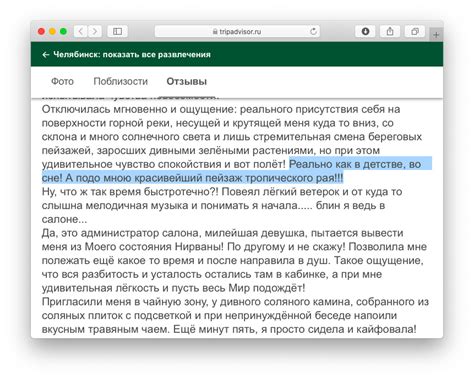Click highlighted text "А подо мною красивейший пейзаж"
This screenshot has height=379, width=474.
(154, 178)
